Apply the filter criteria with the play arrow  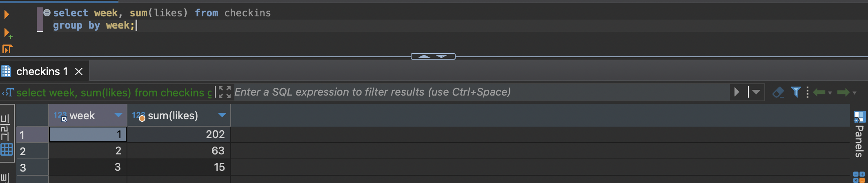click(737, 92)
